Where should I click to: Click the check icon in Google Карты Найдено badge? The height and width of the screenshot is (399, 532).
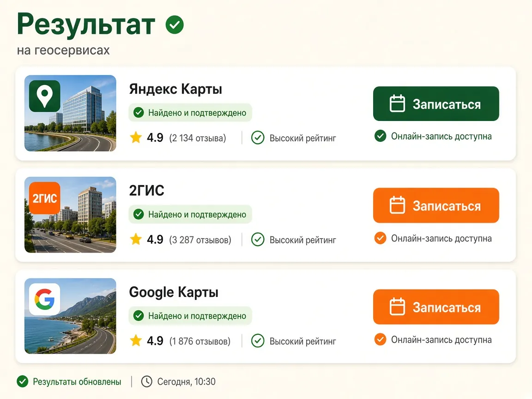tap(139, 315)
